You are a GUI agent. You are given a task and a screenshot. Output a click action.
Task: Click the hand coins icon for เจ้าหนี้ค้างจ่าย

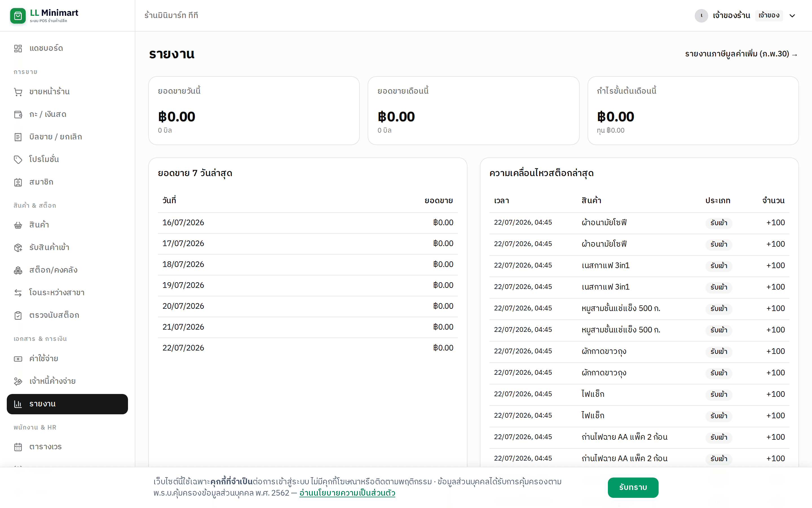tap(18, 381)
